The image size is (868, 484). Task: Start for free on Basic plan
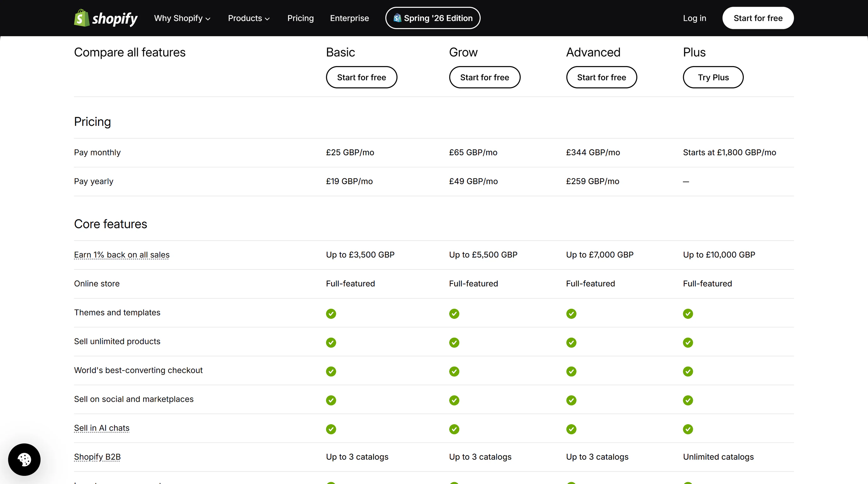(361, 78)
